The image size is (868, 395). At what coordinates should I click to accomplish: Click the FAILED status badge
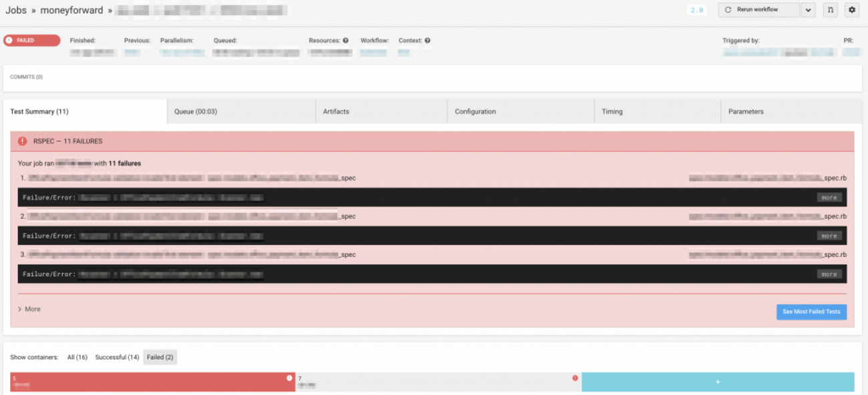[x=31, y=41]
